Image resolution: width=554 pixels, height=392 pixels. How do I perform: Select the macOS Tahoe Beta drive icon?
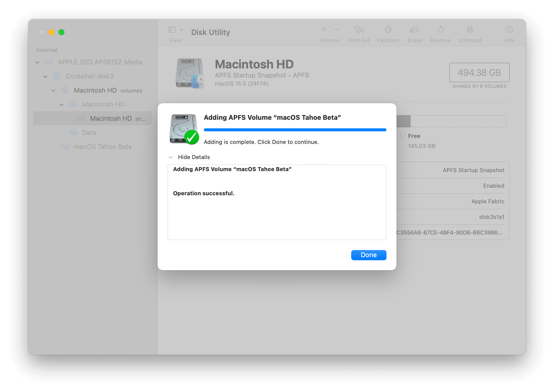65,146
